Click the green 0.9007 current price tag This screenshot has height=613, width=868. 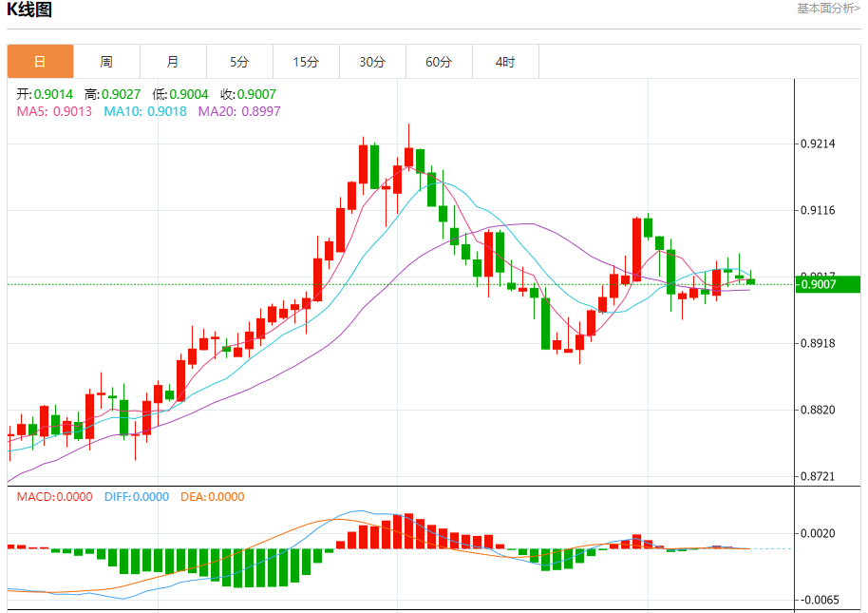pyautogui.click(x=827, y=284)
